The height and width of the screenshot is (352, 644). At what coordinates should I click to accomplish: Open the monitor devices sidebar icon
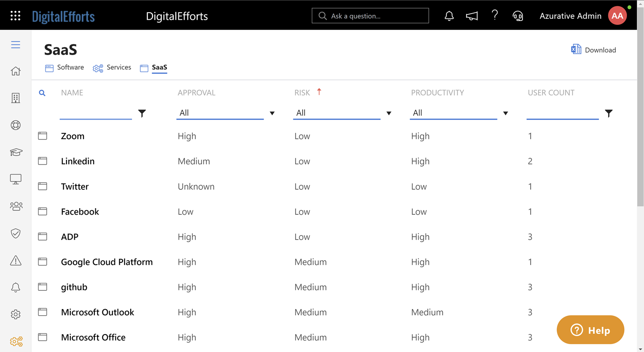point(16,179)
